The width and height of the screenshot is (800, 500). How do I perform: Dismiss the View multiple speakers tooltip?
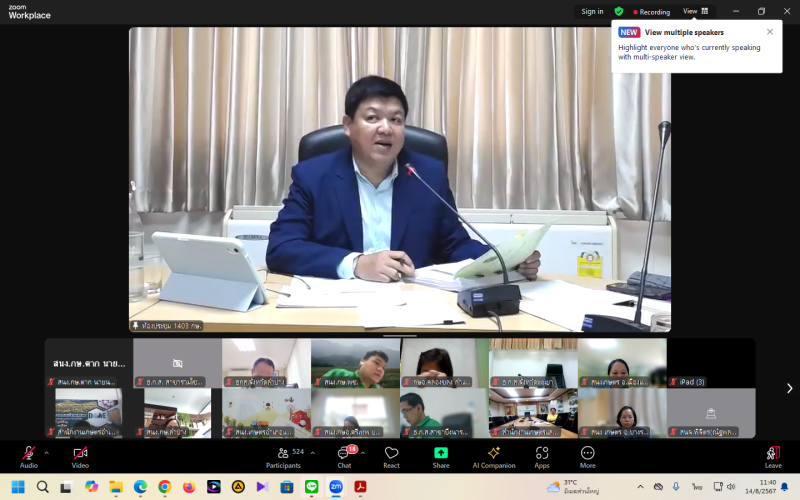tap(770, 31)
